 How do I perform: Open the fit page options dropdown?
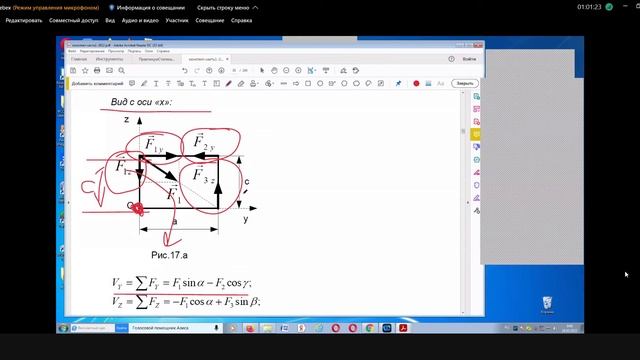pyautogui.click(x=312, y=71)
